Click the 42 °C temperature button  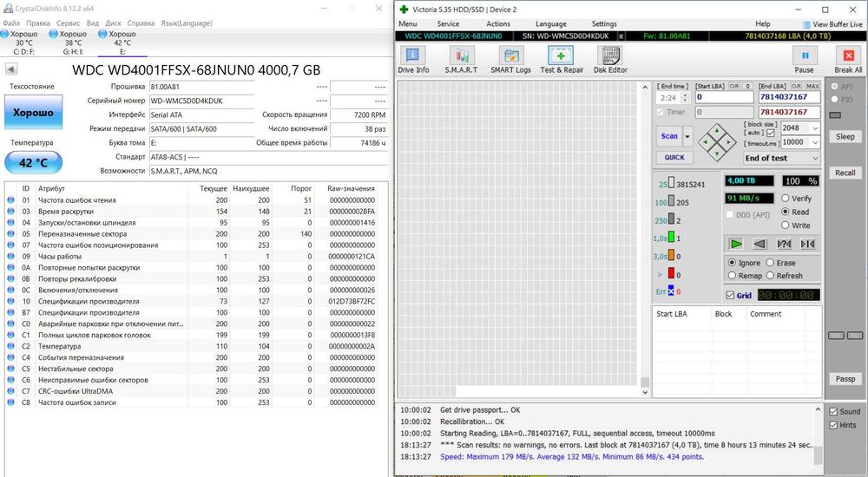(x=33, y=163)
